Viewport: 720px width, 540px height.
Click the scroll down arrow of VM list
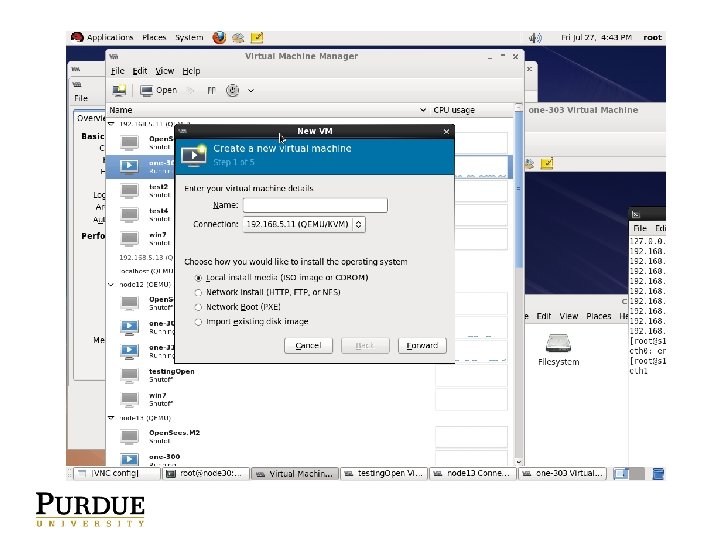pyautogui.click(x=518, y=461)
